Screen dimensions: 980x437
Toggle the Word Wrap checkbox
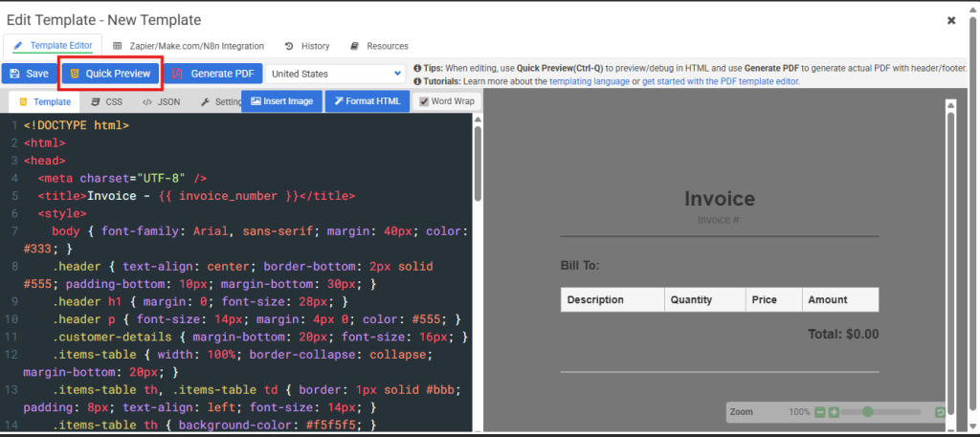pyautogui.click(x=424, y=101)
